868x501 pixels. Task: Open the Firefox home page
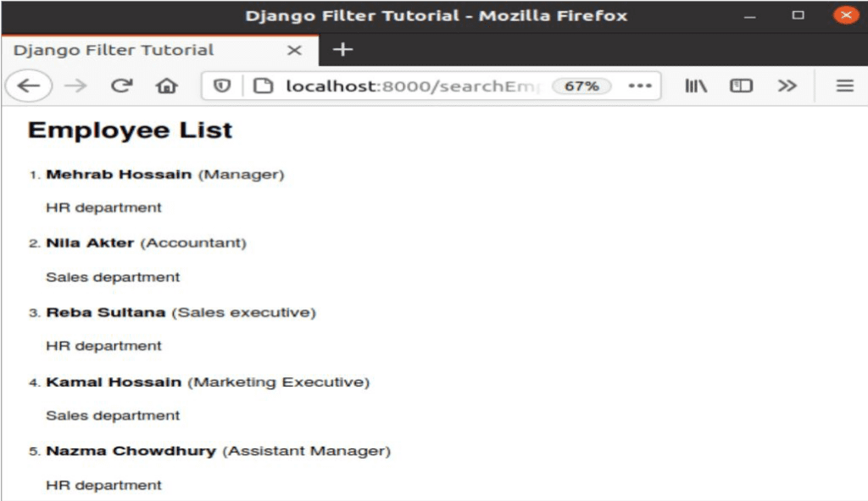click(167, 86)
